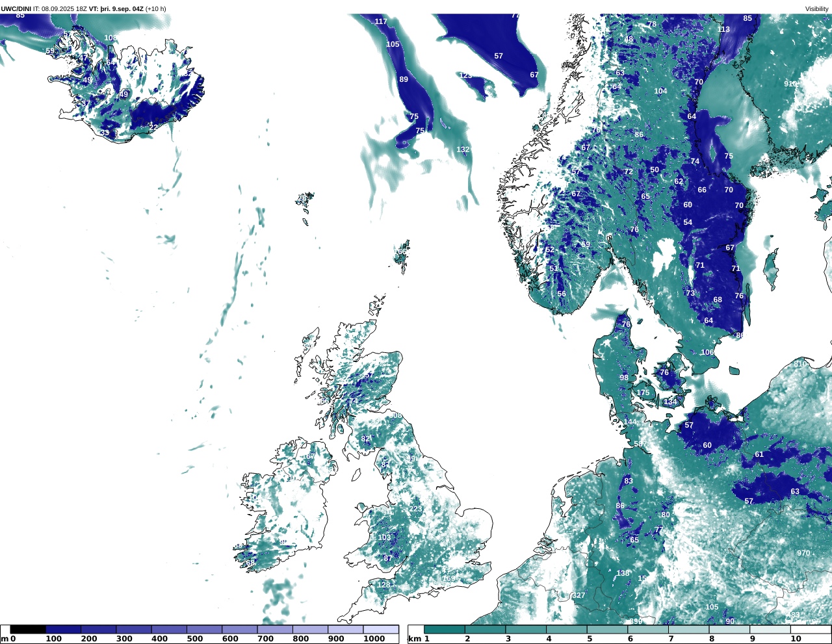Viewport: 832px width, 644px height.
Task: Click the "(+10 h)" forecast offset text
Action: click(156, 9)
